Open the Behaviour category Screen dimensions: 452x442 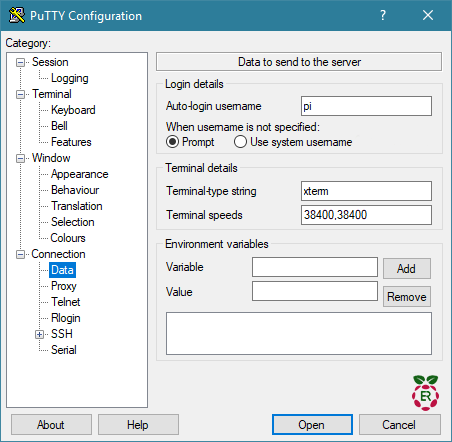(75, 190)
